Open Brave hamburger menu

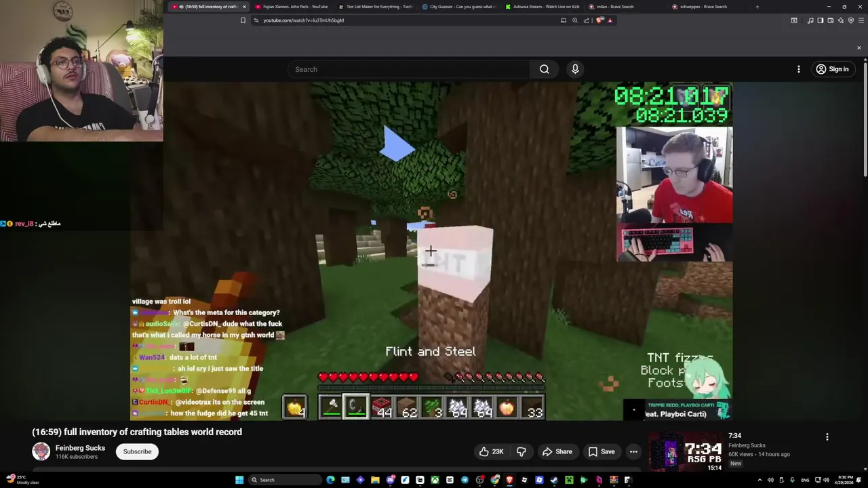[x=861, y=20]
